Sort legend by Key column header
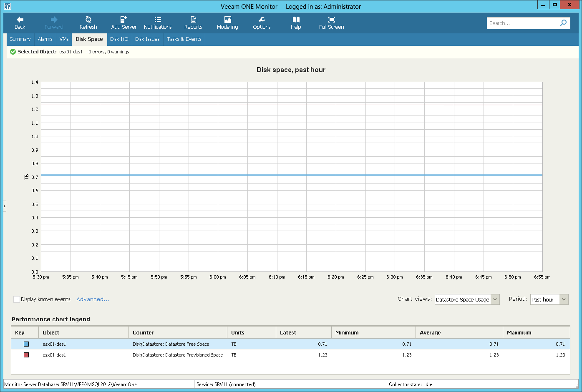Screen dimensions: 582x392 click(x=25, y=332)
